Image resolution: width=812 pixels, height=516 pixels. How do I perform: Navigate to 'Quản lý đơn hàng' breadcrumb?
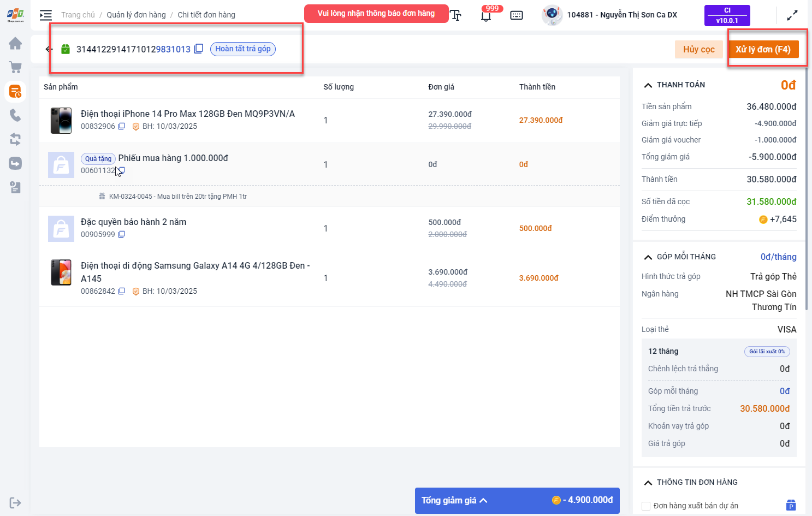[x=136, y=15]
